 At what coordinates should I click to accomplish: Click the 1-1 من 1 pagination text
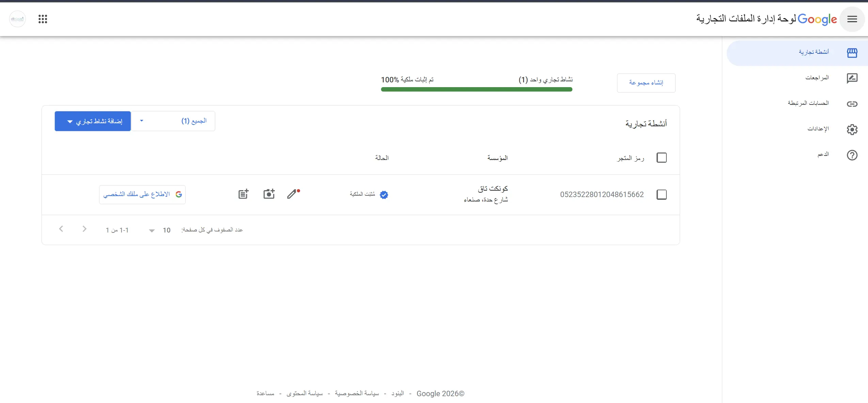(117, 230)
